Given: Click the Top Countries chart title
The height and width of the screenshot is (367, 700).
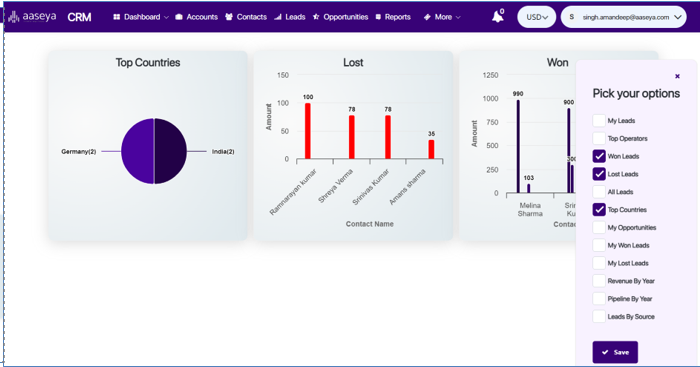Looking at the screenshot, I should (x=148, y=63).
